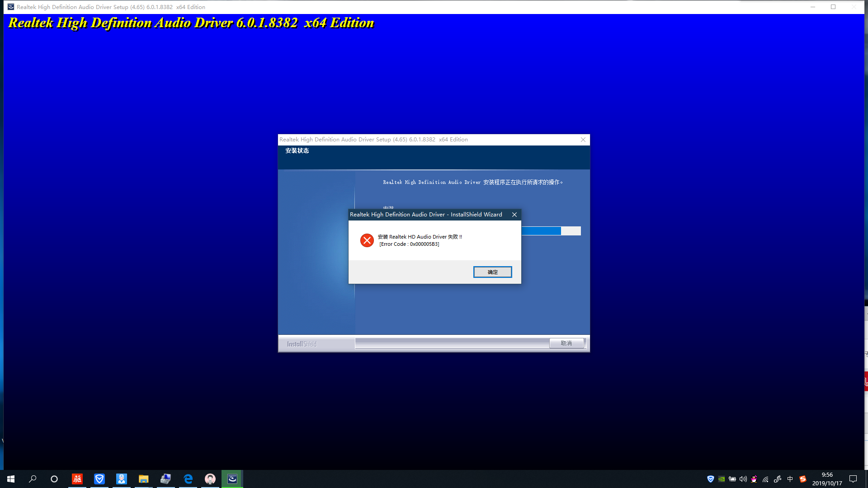Open the blue shield Tencent PC Manager taskbar app

coord(99,479)
